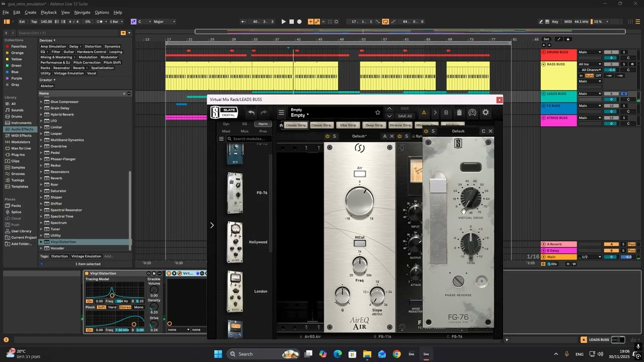Viewport: 644px width, 362px height.
Task: Select the Dyn module category tab
Action: 226,124
